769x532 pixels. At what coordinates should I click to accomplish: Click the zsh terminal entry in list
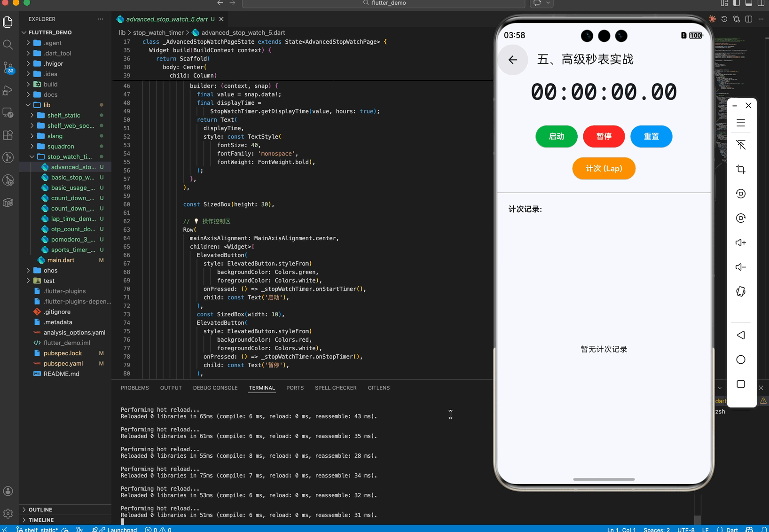720,411
